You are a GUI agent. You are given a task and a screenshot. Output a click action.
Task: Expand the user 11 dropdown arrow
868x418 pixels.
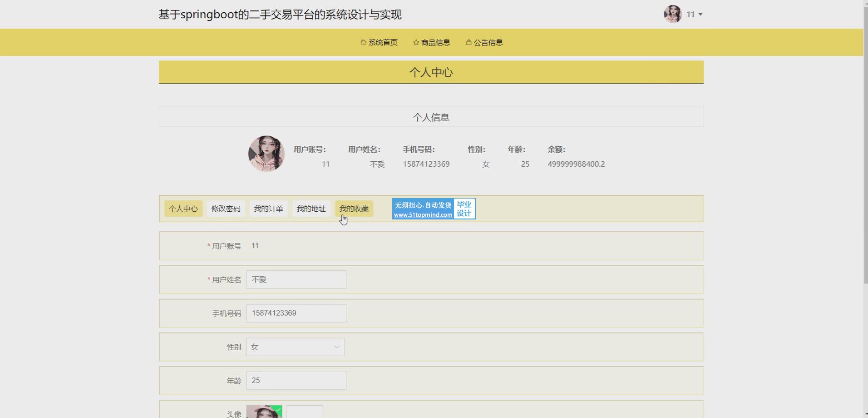[x=700, y=15]
